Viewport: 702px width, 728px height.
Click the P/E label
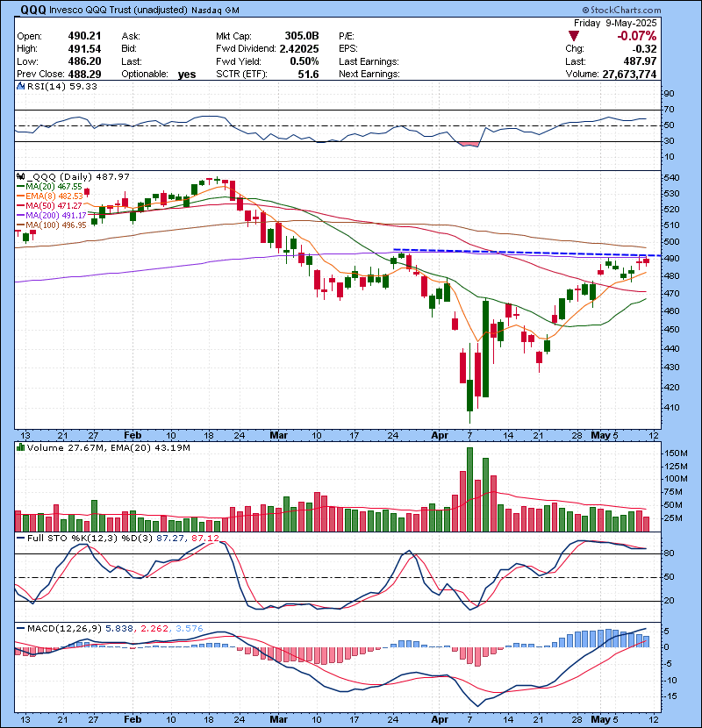pos(346,36)
